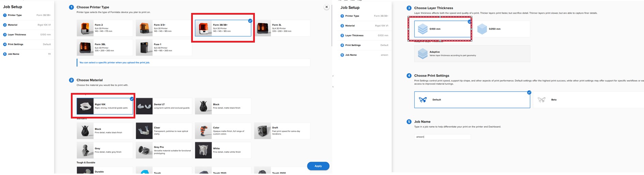Select the Fuse 1 printer option
Image resolution: width=644 pixels, height=175 pixels.
[x=164, y=47]
